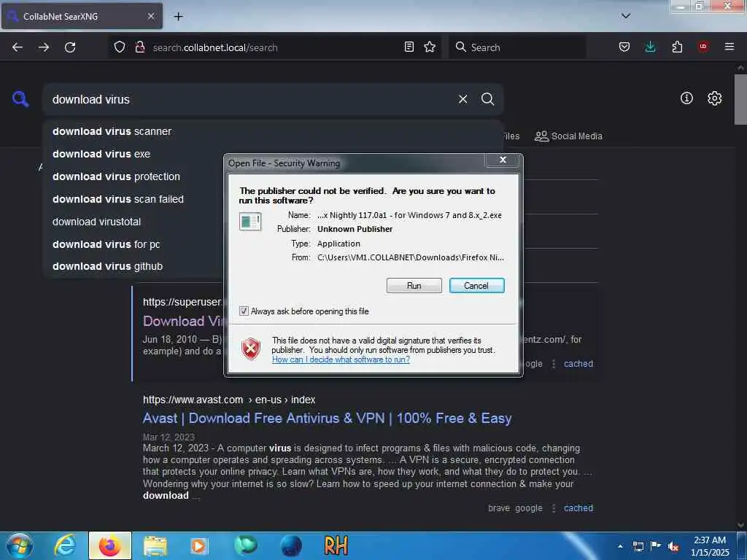Open cached copy of superuser result

(x=578, y=364)
